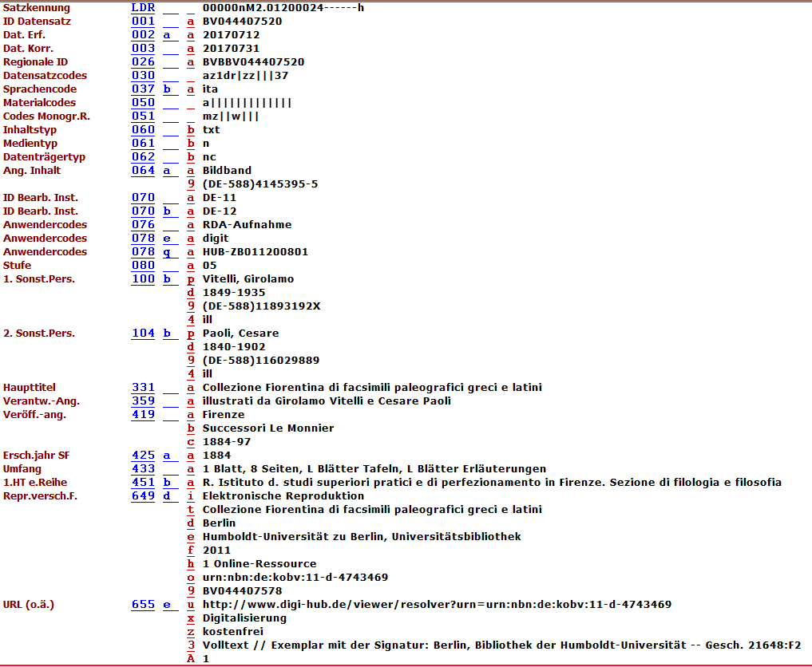Select field number 037 for Sprachencode
The width and height of the screenshot is (812, 667).
click(x=143, y=89)
